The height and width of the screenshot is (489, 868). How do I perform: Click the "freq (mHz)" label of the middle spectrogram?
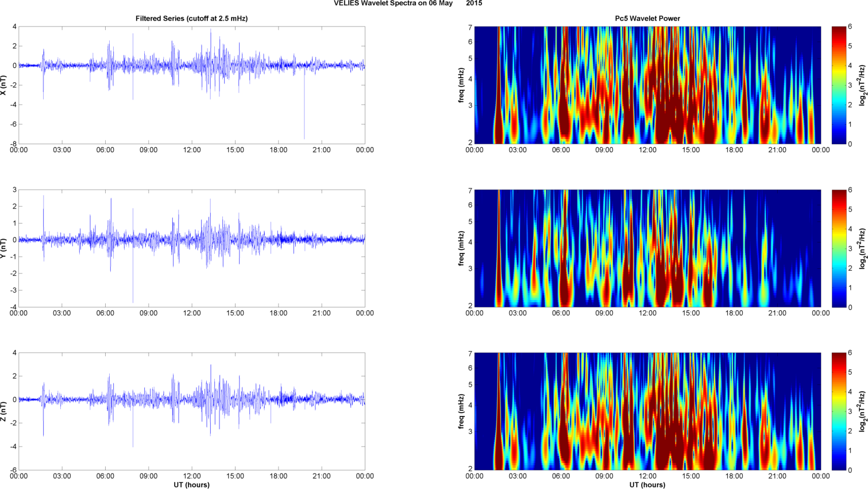(461, 248)
